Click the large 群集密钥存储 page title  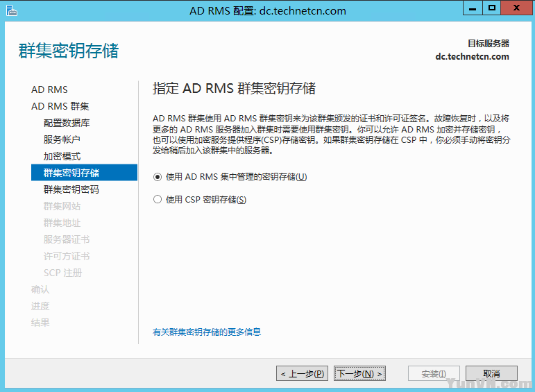coord(69,51)
